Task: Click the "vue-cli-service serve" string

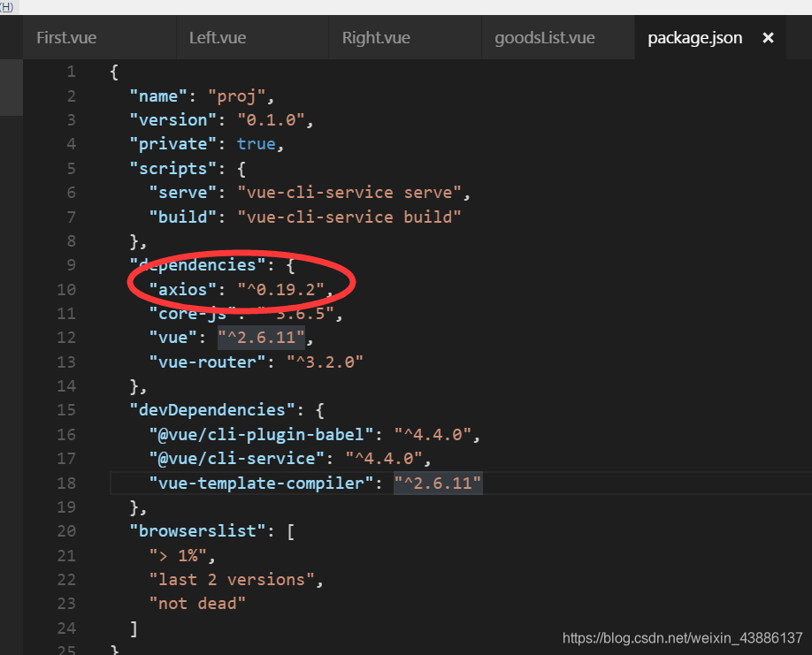Action: pyautogui.click(x=349, y=193)
